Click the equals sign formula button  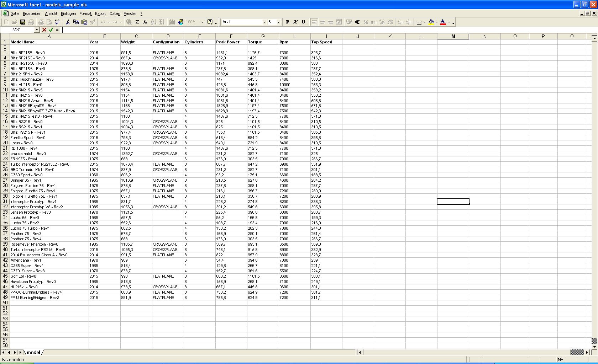tap(57, 30)
